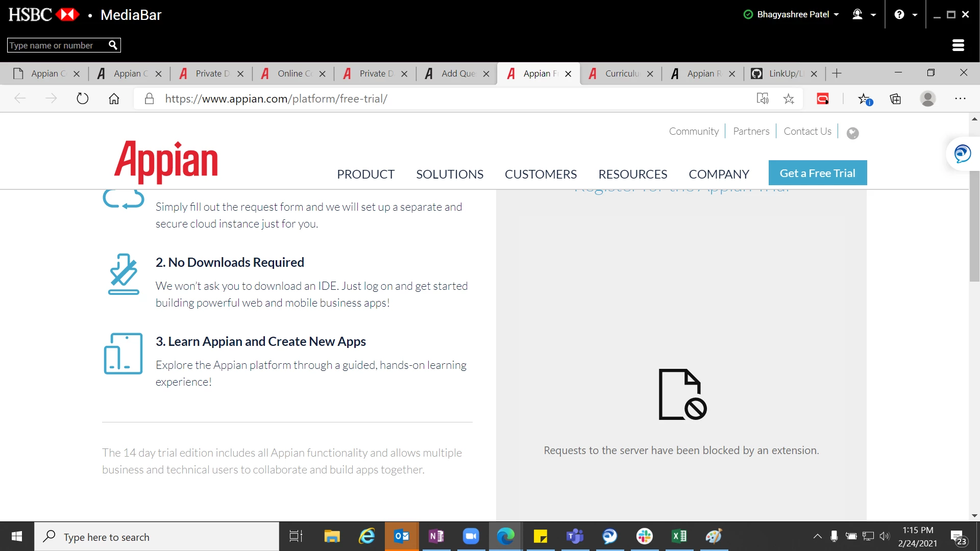Open the RESOURCES menu
The width and height of the screenshot is (980, 551).
[633, 174]
